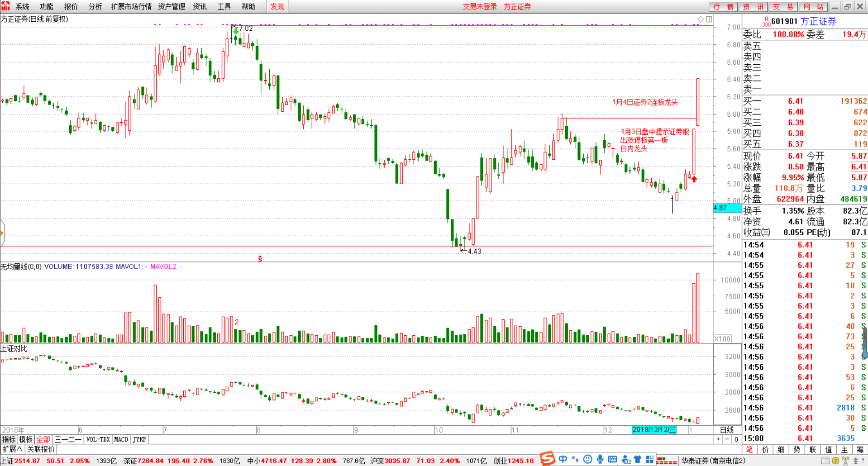This screenshot has width=868, height=466.
Task: Open the 资产管理 menu
Action: (x=172, y=6)
